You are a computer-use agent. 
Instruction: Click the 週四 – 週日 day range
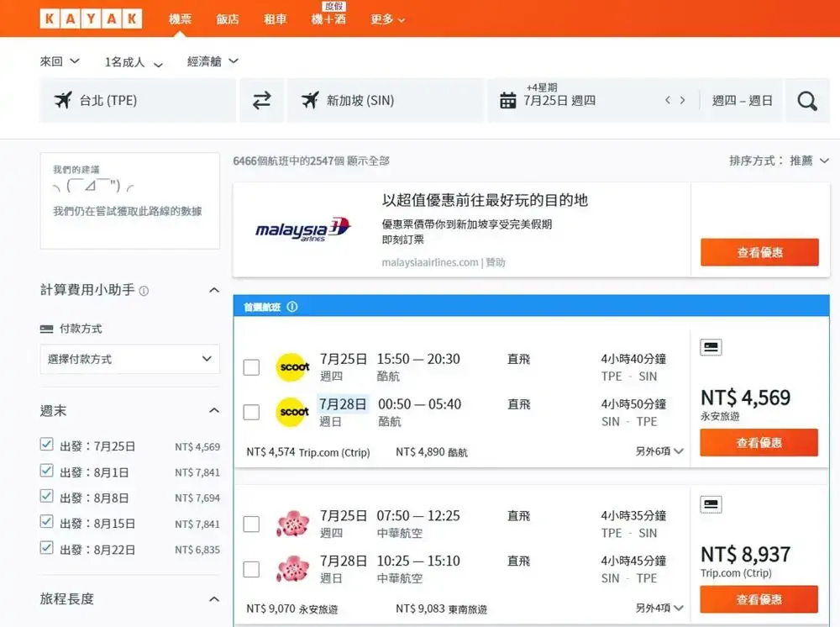pyautogui.click(x=742, y=100)
